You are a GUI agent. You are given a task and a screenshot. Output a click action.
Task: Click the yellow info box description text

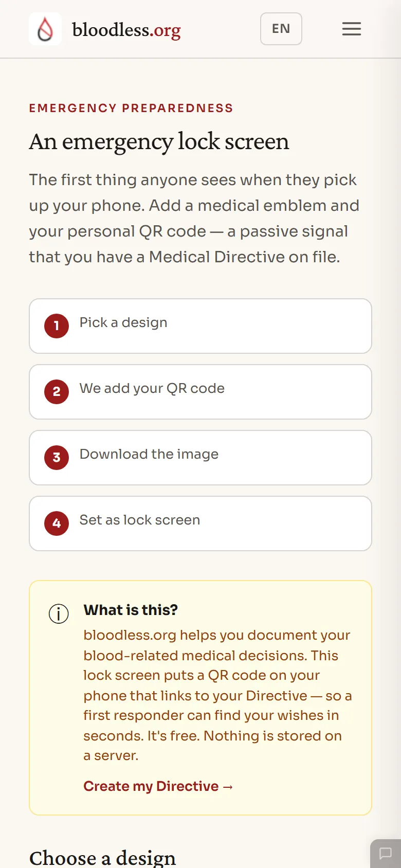[217, 695]
